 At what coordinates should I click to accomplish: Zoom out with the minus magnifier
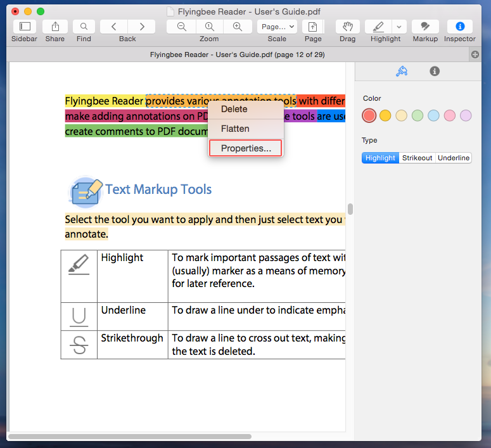pyautogui.click(x=182, y=27)
